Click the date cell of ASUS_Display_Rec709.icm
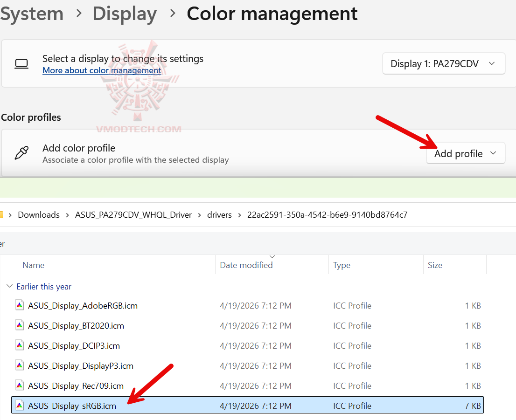Image resolution: width=516 pixels, height=420 pixels. pyautogui.click(x=255, y=386)
